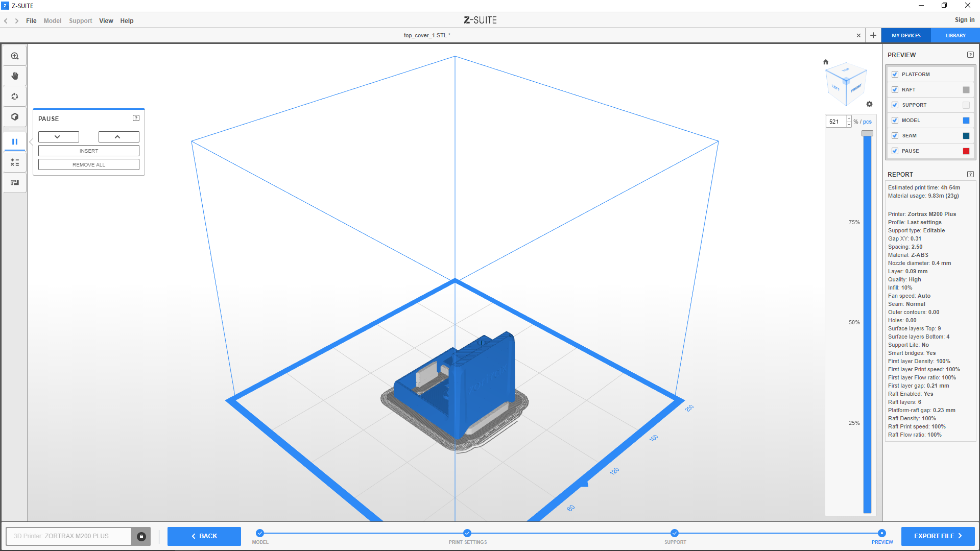Click the pause tool icon in sidebar
The height and width of the screenshot is (551, 980).
pyautogui.click(x=15, y=141)
